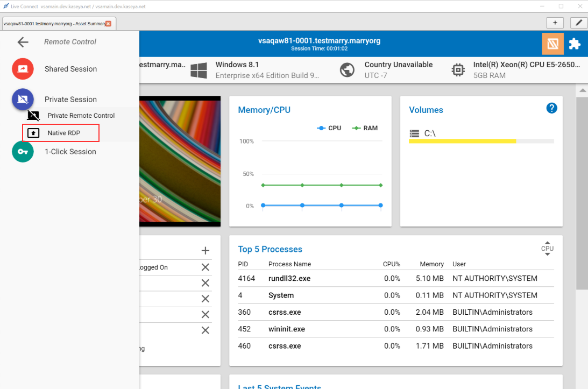Image resolution: width=588 pixels, height=389 pixels.
Task: Launch a 1-Click Session via key icon
Action: click(23, 152)
